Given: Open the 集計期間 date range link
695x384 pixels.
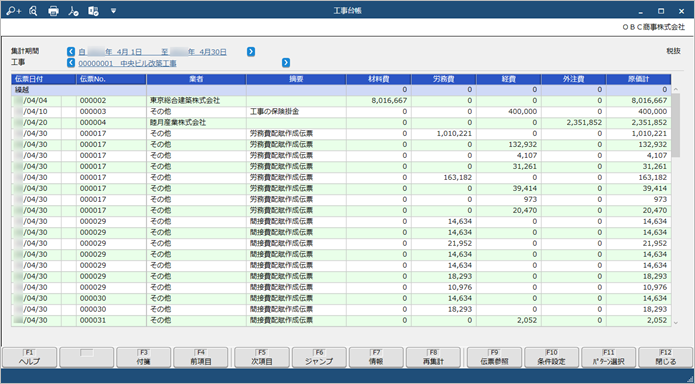Looking at the screenshot, I should 153,52.
